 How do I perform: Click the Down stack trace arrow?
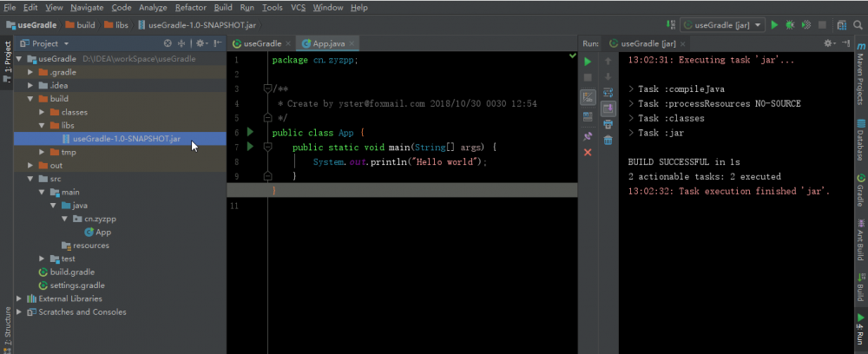click(x=608, y=77)
